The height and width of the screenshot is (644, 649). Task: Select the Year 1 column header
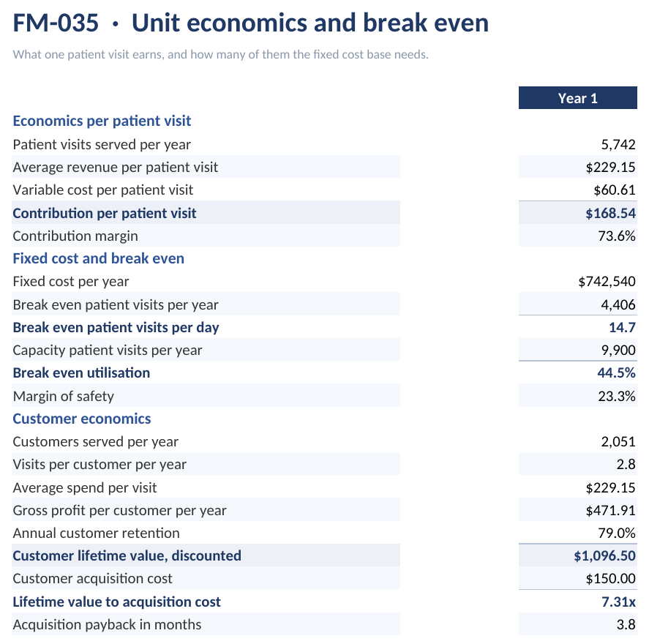(x=577, y=98)
